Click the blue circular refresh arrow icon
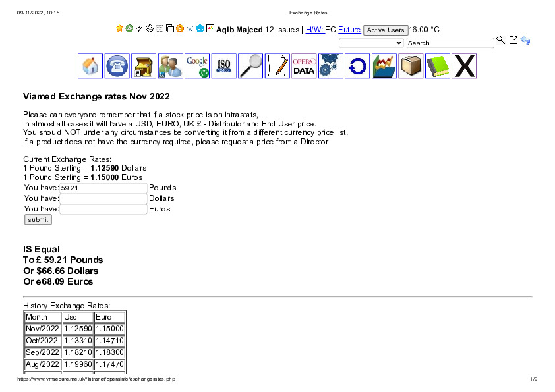555x392 pixels. (357, 66)
